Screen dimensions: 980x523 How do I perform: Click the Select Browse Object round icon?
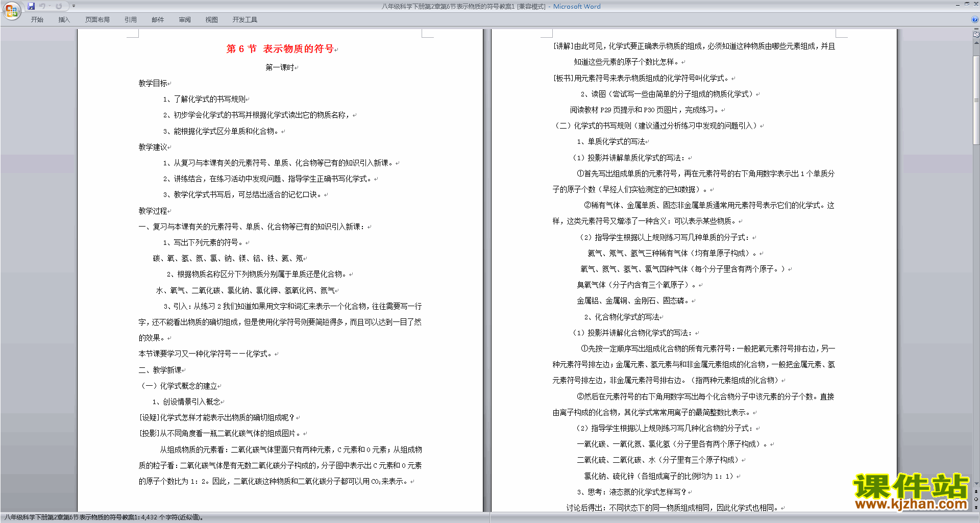coord(976,500)
